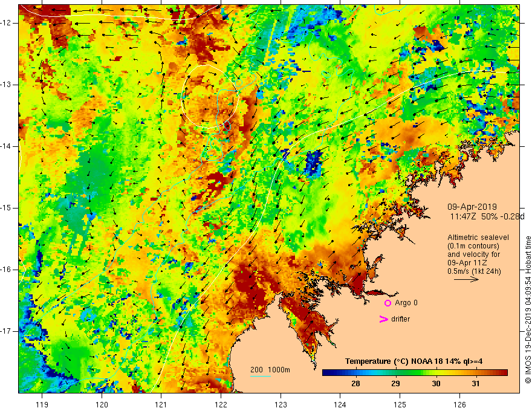The height and width of the screenshot is (411, 532).
Task: Click the longitude 126 axis label
Action: coord(459,404)
